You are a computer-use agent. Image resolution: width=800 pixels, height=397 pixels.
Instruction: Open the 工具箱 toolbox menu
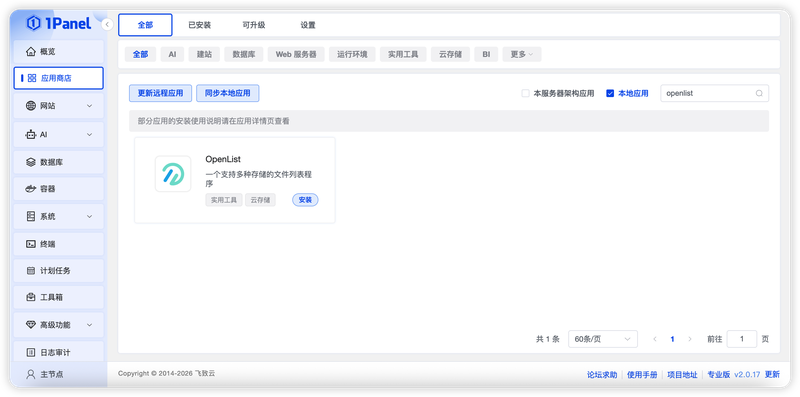click(59, 297)
